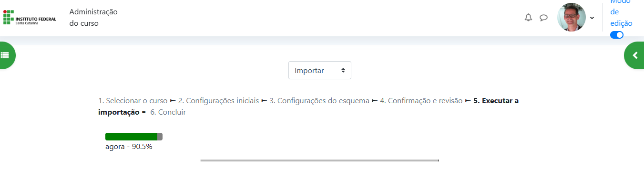Click the bold step 5. Executar a importação
Viewport: 644px width, 182px height.
[308, 107]
